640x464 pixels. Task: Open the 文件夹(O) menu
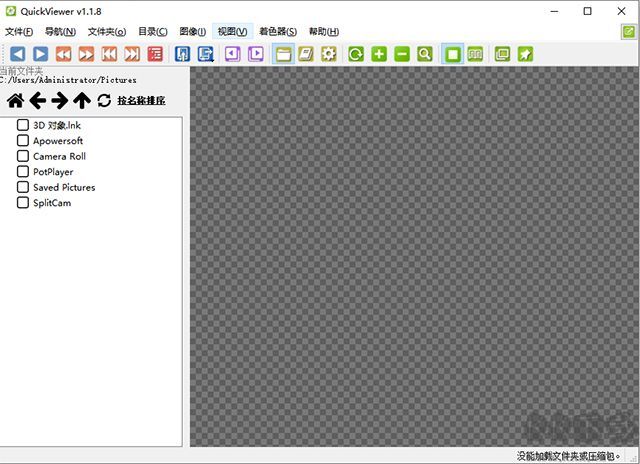tap(107, 31)
